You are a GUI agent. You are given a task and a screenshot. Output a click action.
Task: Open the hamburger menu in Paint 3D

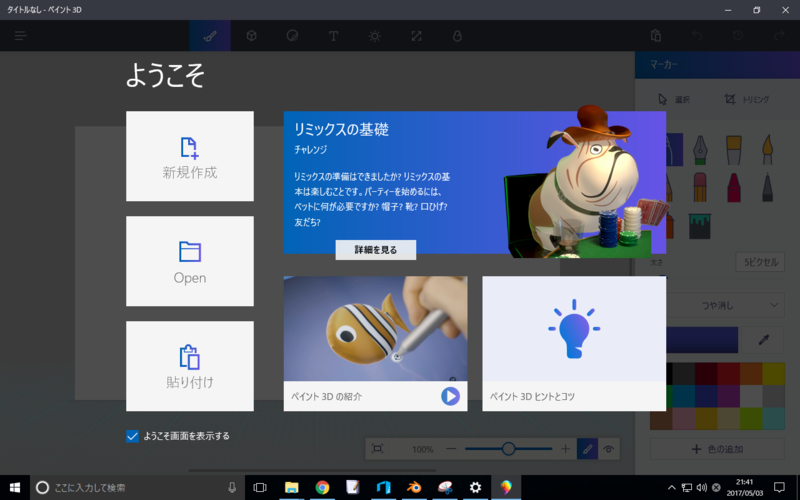click(x=20, y=35)
